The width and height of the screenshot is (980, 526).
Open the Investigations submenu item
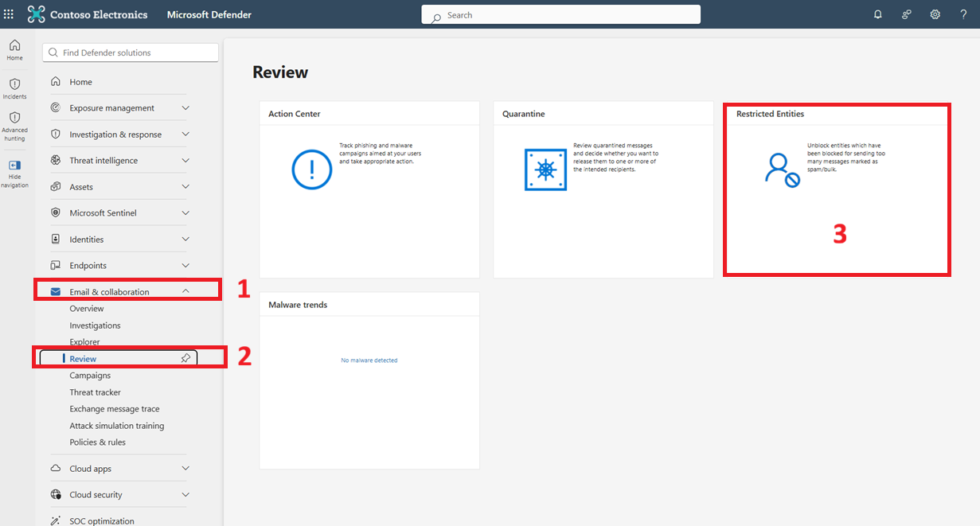click(95, 325)
